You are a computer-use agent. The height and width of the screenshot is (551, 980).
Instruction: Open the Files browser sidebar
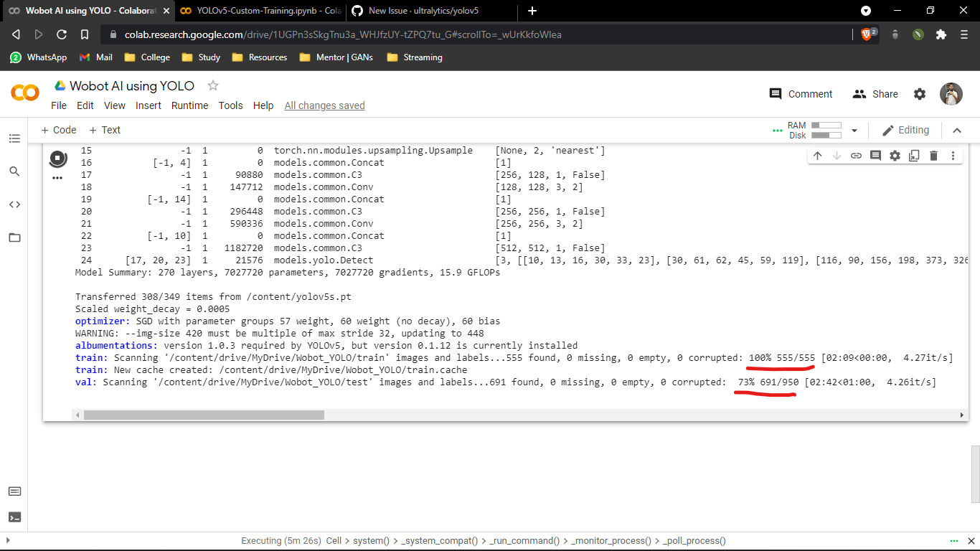(14, 237)
